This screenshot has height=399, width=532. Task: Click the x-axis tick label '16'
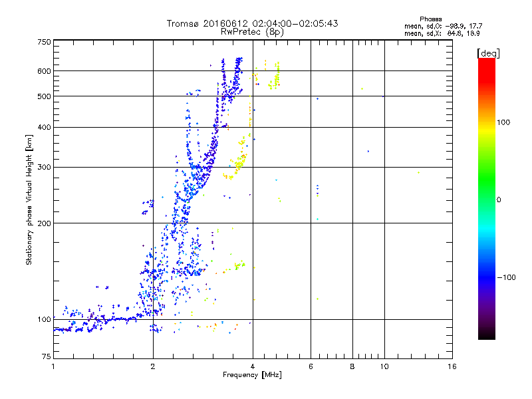[452, 366]
